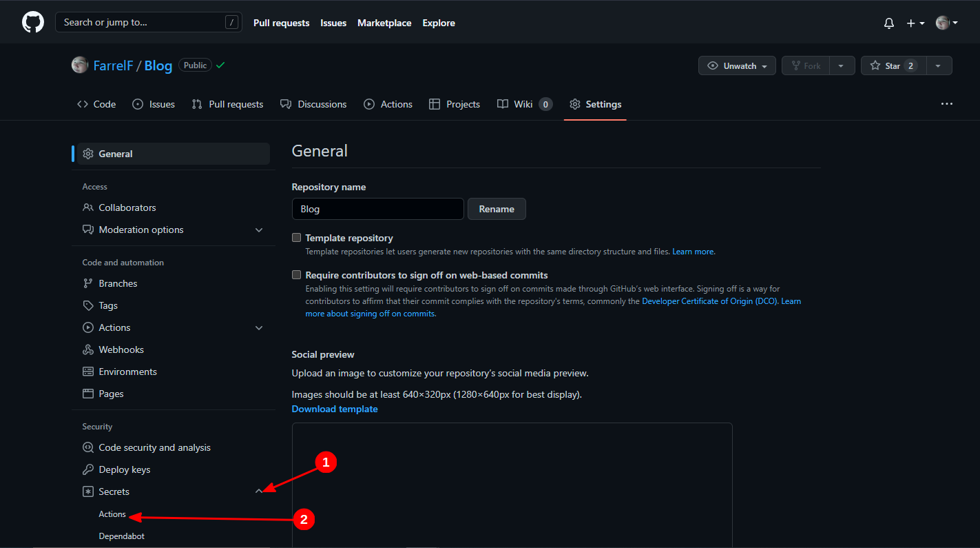Select General in the settings sidebar
980x548 pixels.
(x=174, y=154)
